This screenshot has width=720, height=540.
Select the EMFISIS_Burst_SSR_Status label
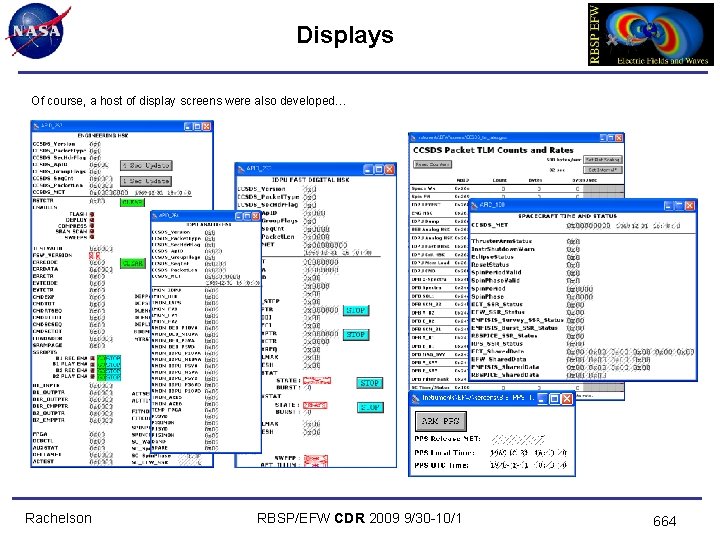coord(514,328)
